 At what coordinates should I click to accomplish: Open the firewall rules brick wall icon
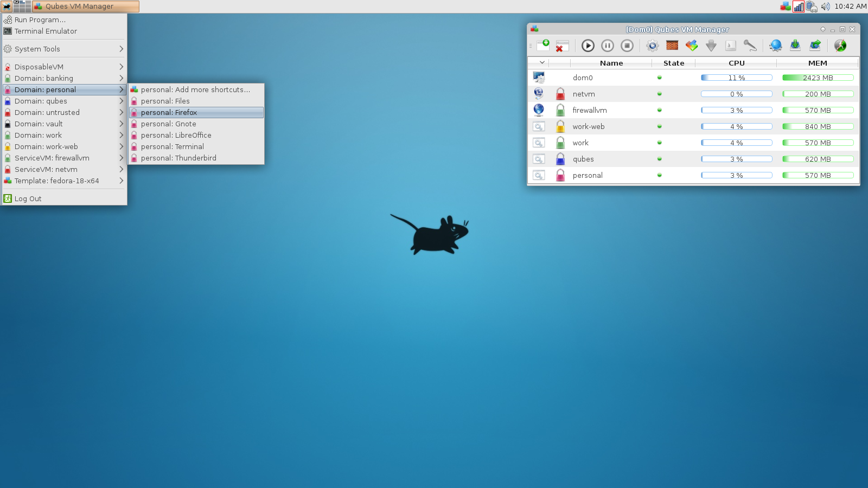(x=672, y=46)
